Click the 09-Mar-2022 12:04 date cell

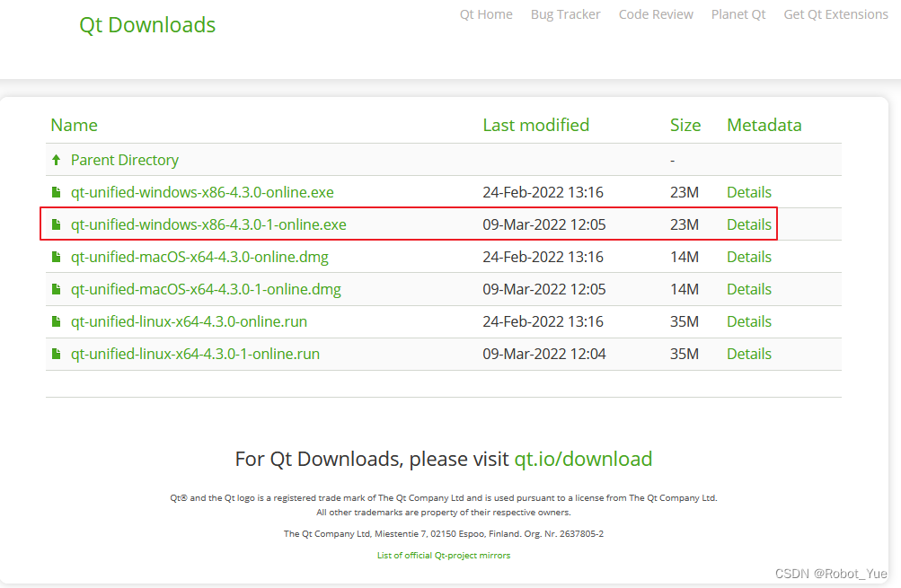[544, 354]
